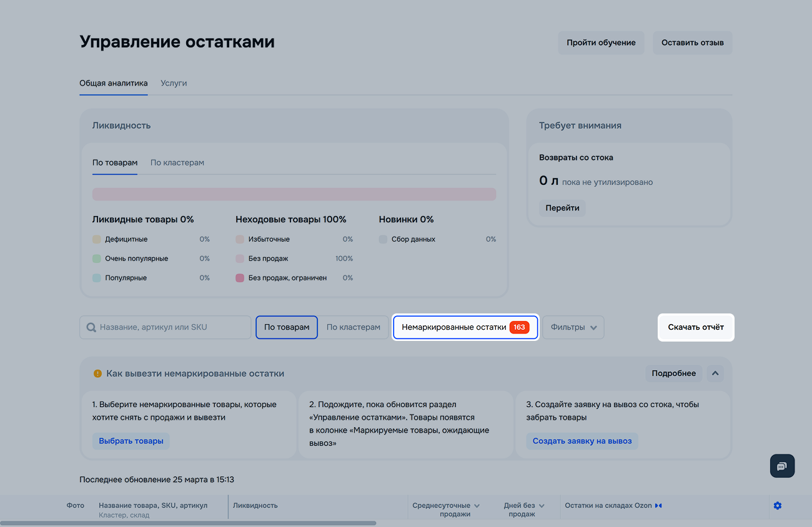Viewport: 812px width, 527px height.
Task: Collapse the unmarked leftovers instructions panel
Action: [x=716, y=373]
